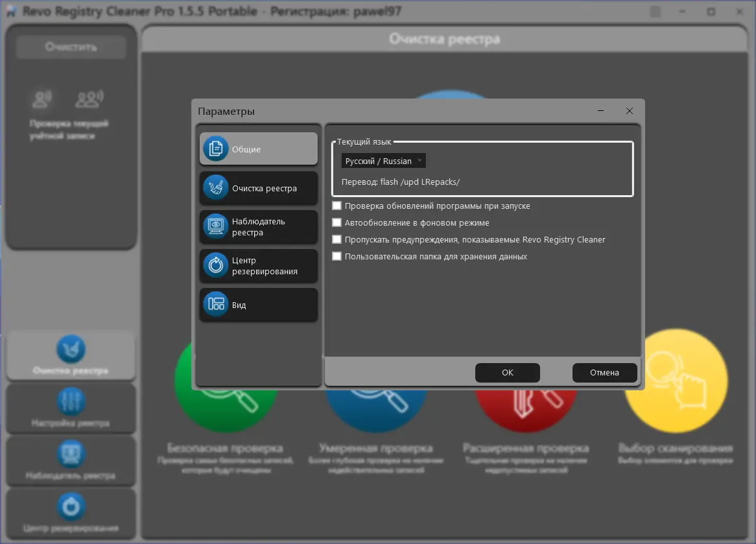Viewport: 756px width, 544px height.
Task: Click the monitor eye icon for Наблюдатель реестра
Action: click(215, 226)
